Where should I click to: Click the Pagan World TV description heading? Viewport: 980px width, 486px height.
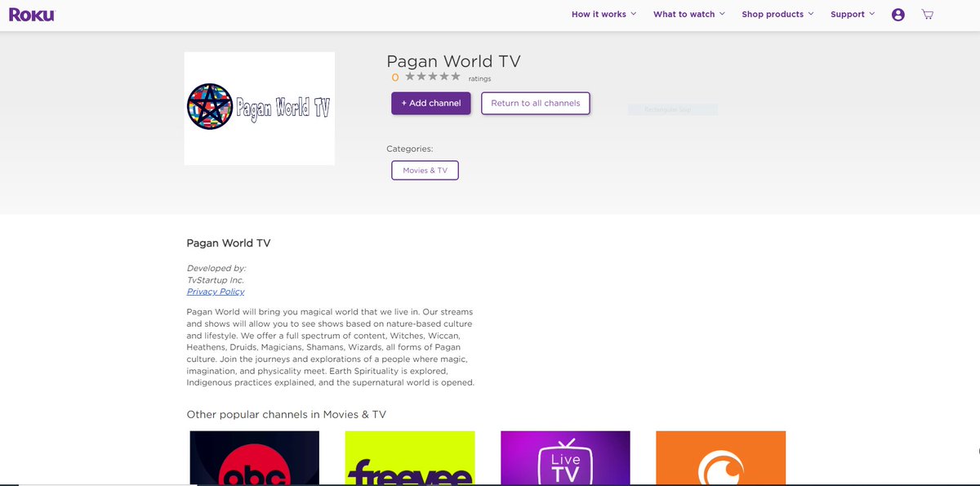[229, 243]
